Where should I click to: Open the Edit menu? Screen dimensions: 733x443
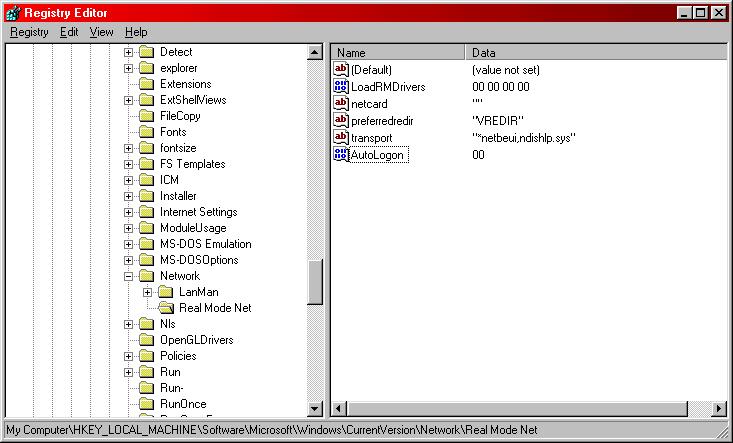click(x=69, y=32)
